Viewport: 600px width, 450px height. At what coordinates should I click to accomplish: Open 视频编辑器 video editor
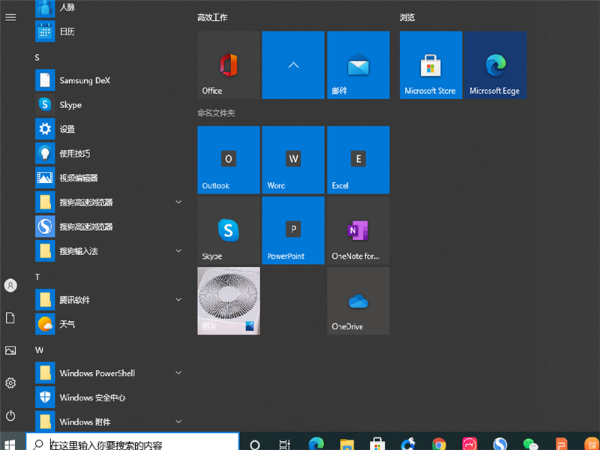tap(109, 178)
